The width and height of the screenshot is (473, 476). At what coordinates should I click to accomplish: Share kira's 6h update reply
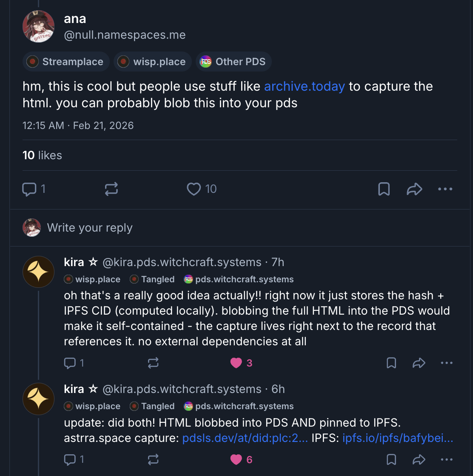point(419,459)
